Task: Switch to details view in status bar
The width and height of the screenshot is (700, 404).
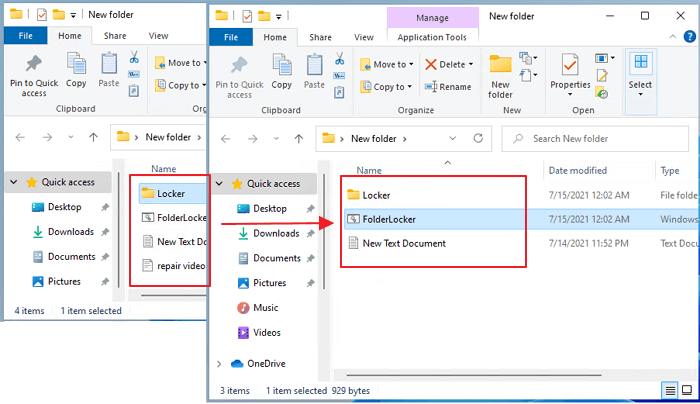Action: click(669, 390)
